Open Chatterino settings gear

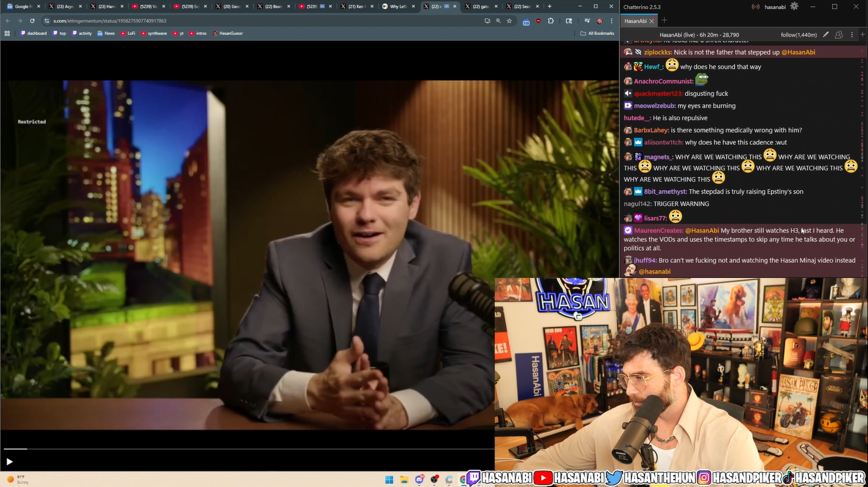pos(794,6)
